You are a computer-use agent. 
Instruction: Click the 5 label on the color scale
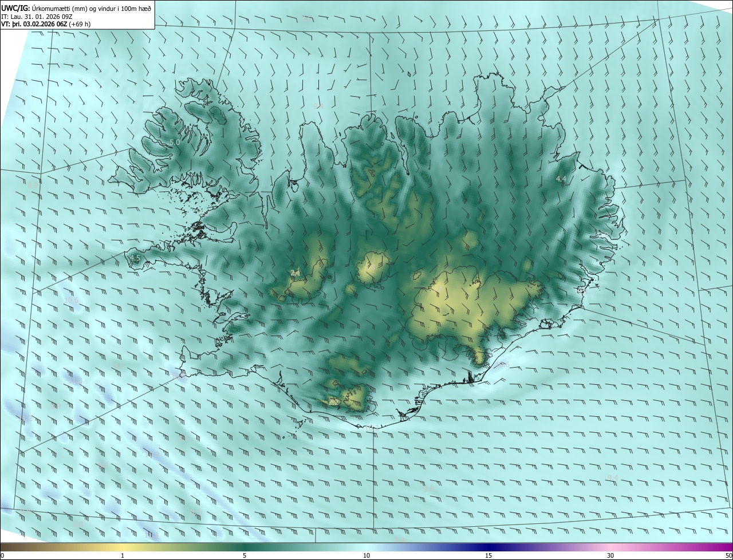[245, 555]
